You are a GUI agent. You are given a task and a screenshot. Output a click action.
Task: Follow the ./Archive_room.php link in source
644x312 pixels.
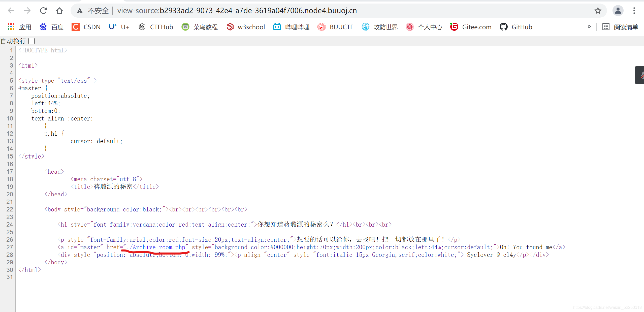click(156, 247)
